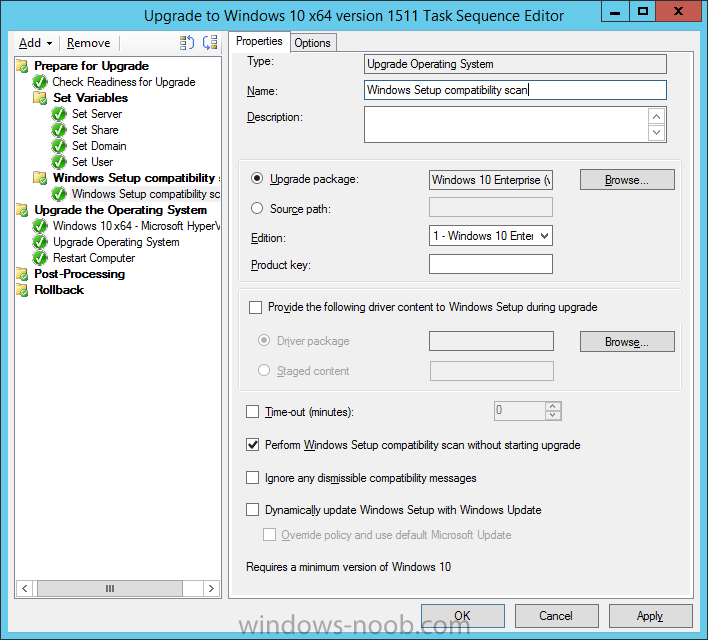Click the Set Variables folder icon
The height and width of the screenshot is (640, 708).
(x=40, y=98)
